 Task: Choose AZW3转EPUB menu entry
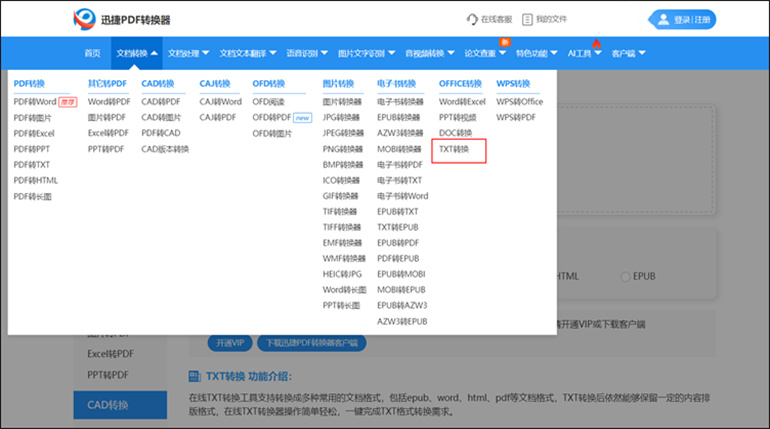pos(402,322)
